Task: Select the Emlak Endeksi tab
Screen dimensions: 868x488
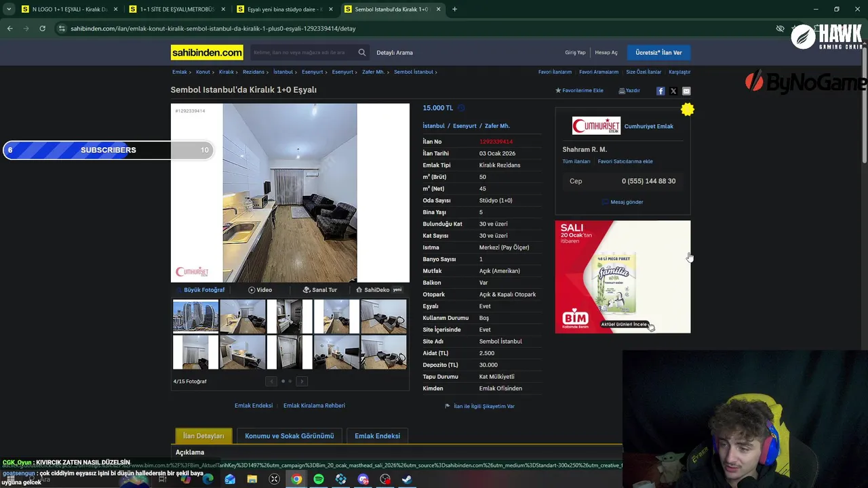Action: click(x=377, y=436)
